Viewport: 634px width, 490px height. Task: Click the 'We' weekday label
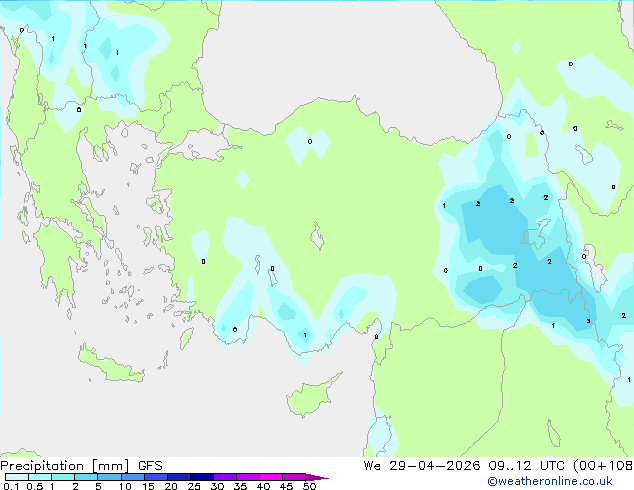[372, 466]
